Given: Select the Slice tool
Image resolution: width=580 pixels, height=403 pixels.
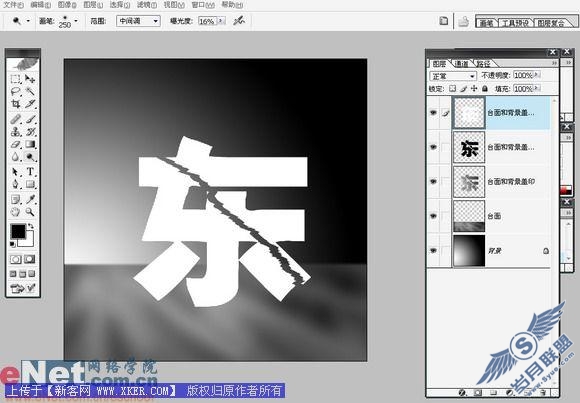Looking at the screenshot, I should pos(30,104).
